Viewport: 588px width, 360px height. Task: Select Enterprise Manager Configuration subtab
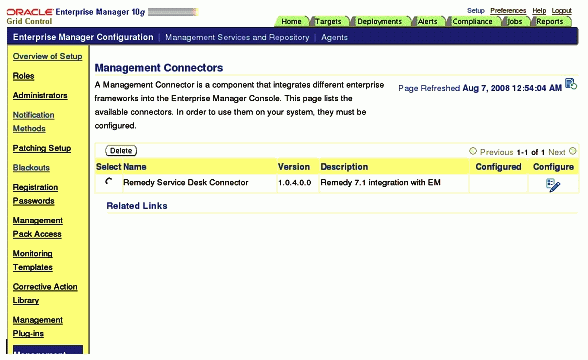pos(83,37)
